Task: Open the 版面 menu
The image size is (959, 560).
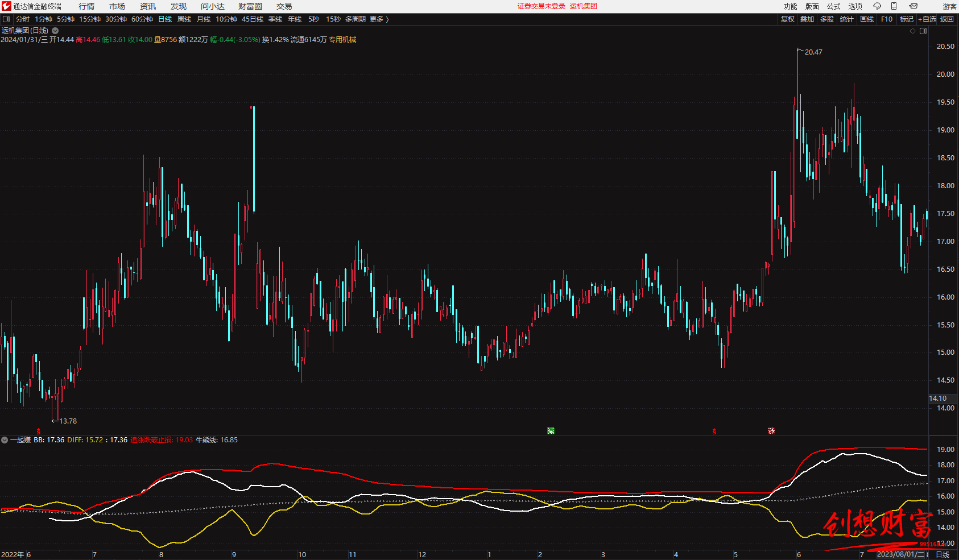Action: (x=812, y=6)
